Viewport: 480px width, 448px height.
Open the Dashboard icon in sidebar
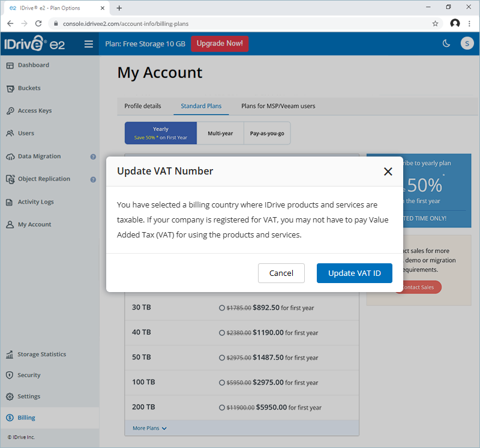10,65
